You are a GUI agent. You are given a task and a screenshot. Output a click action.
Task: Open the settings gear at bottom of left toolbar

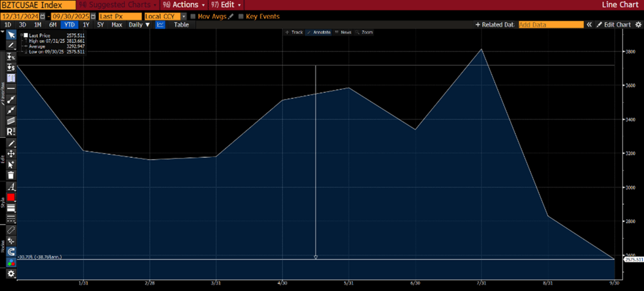[x=11, y=274]
